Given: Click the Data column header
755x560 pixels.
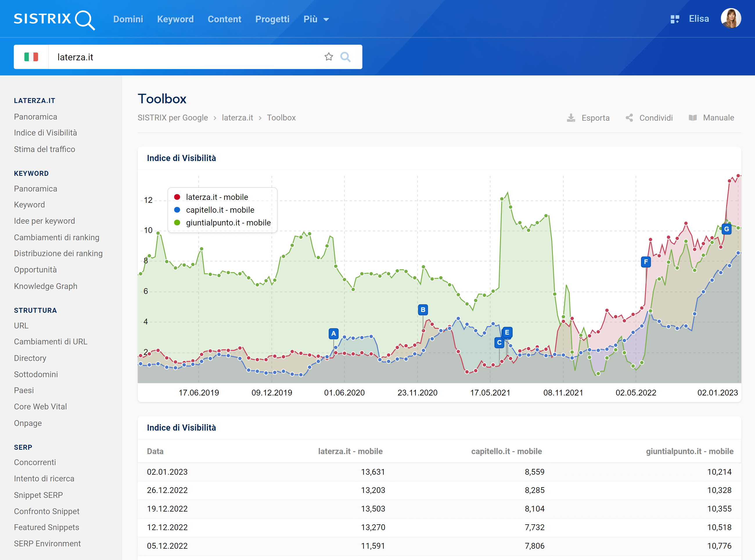Looking at the screenshot, I should [x=155, y=451].
